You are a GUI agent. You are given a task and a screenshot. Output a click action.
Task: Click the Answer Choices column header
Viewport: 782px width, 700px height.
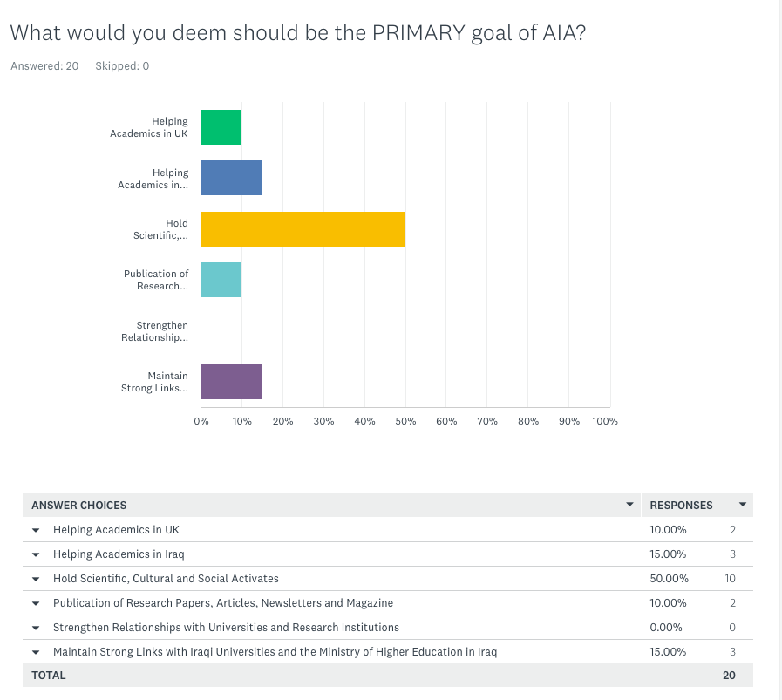point(79,506)
